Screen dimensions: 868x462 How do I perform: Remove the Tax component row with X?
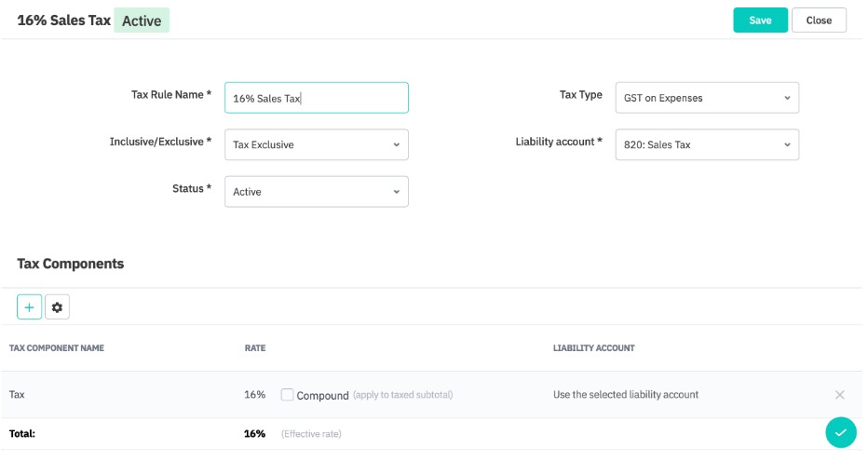(x=839, y=395)
